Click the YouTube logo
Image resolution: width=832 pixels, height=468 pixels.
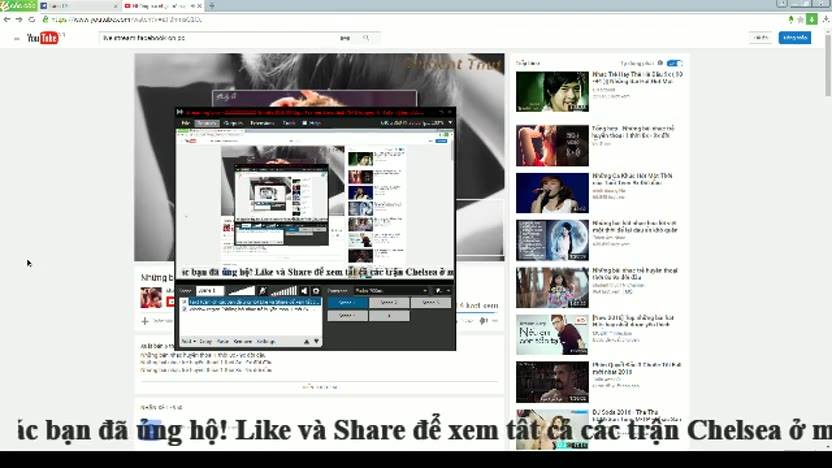[42, 38]
